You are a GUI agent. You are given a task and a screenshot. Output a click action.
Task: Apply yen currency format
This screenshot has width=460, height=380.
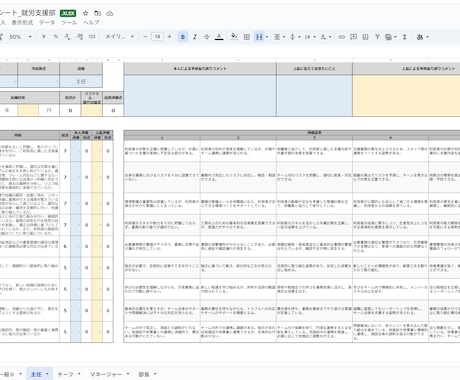click(x=44, y=37)
